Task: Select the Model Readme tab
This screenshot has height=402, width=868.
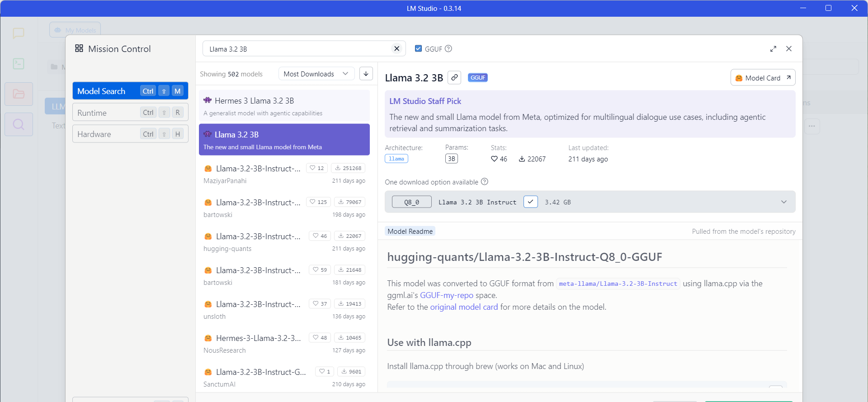Action: click(410, 231)
